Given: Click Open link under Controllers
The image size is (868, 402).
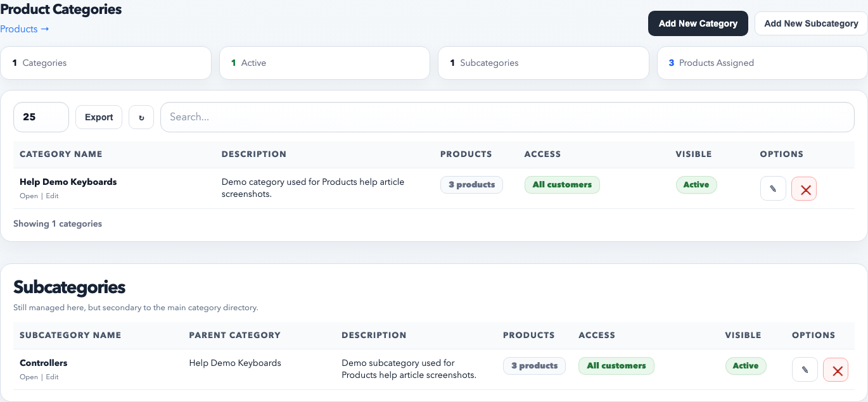Looking at the screenshot, I should tap(29, 377).
